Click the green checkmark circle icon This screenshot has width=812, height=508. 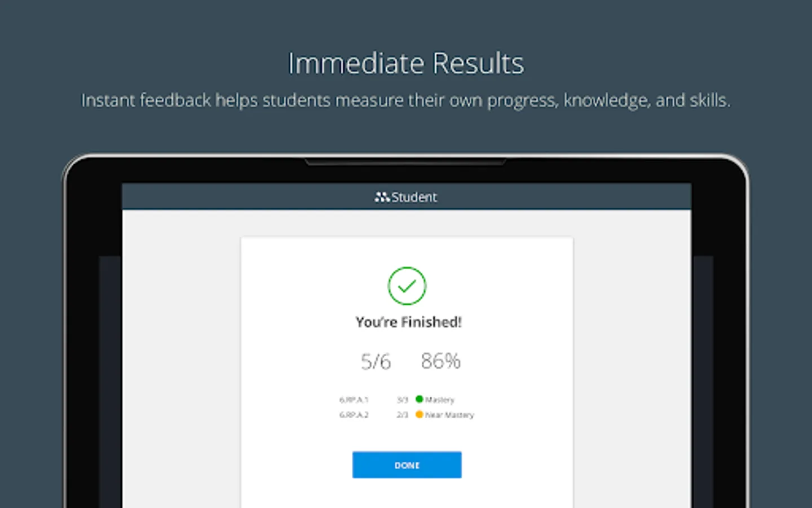[407, 286]
